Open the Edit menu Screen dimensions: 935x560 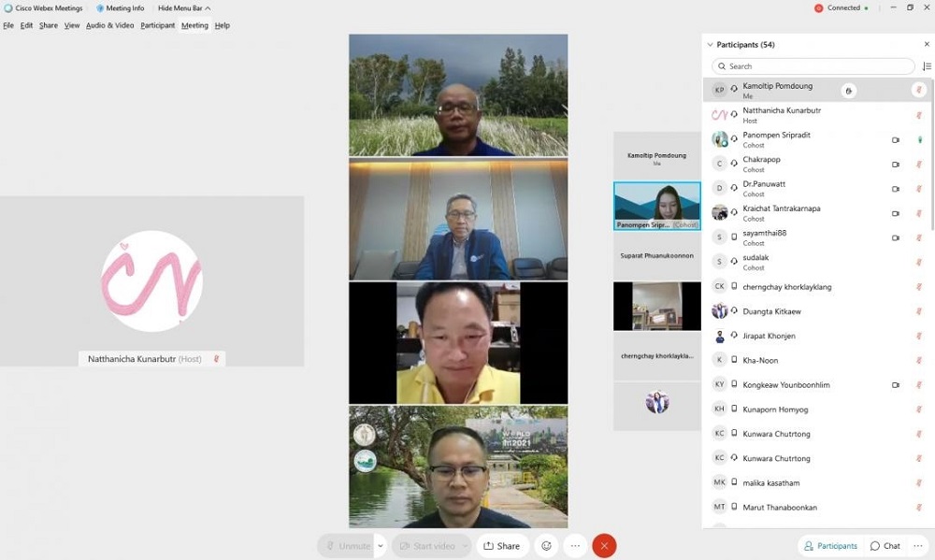pyautogui.click(x=26, y=25)
